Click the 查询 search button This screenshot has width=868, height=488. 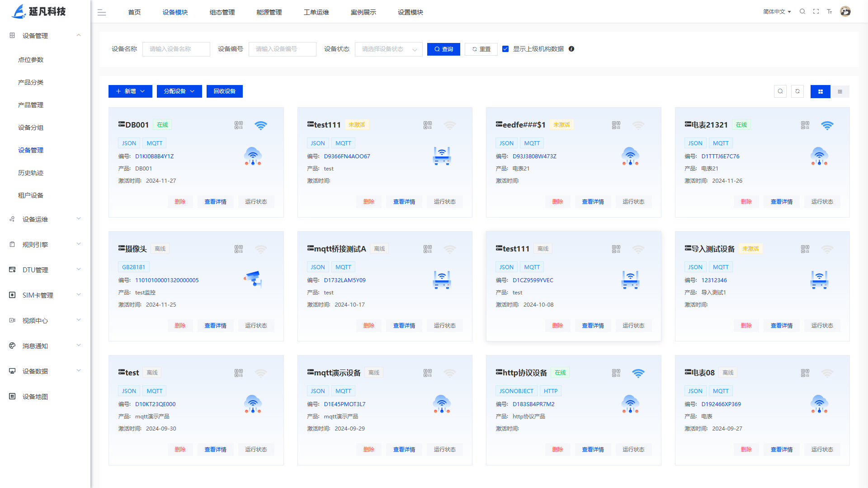coord(443,49)
